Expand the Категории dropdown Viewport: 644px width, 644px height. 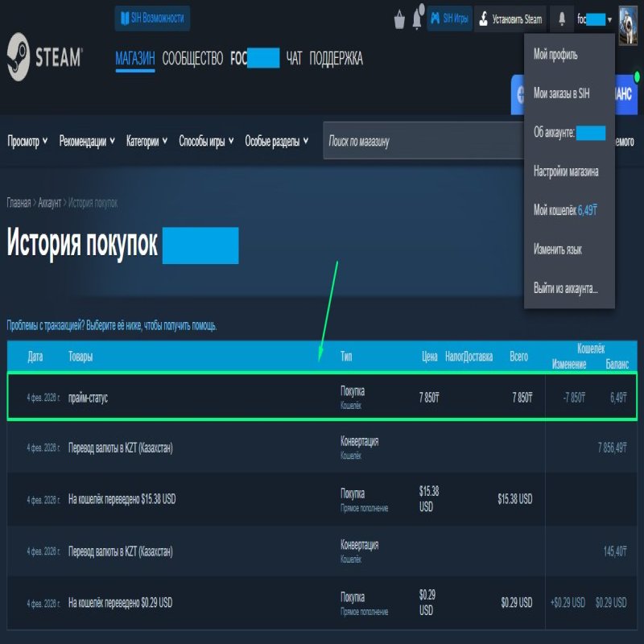coord(147,142)
